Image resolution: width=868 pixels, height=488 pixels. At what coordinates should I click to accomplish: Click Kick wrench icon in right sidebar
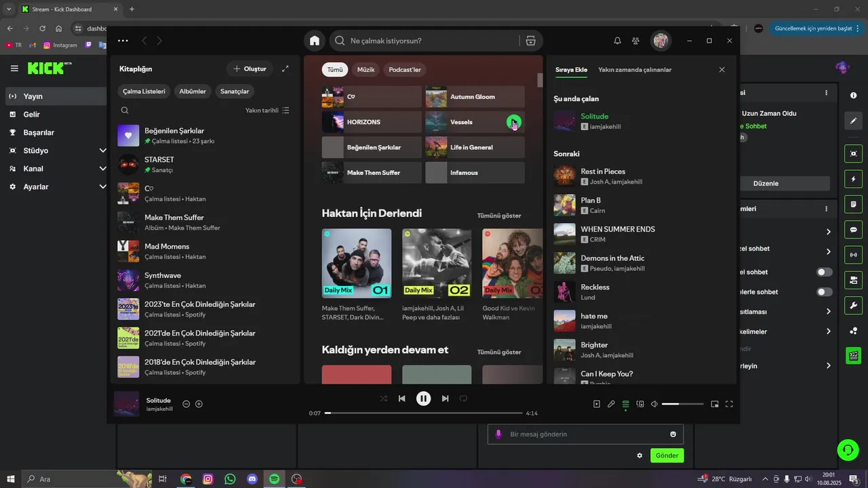click(x=854, y=305)
